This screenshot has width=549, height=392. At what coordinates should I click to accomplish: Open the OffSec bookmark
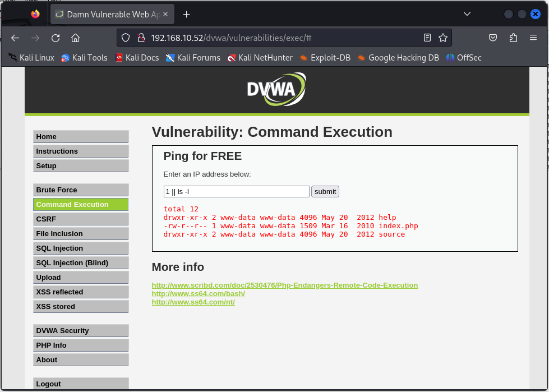(x=464, y=58)
